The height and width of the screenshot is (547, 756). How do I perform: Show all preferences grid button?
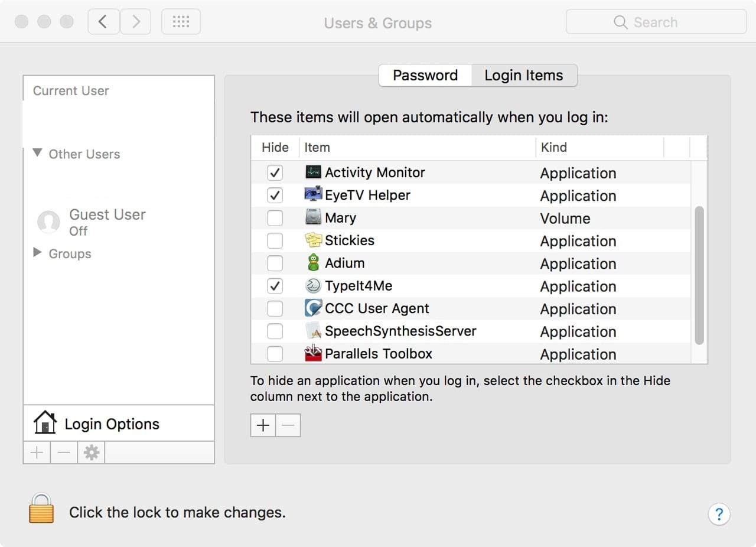click(x=181, y=22)
